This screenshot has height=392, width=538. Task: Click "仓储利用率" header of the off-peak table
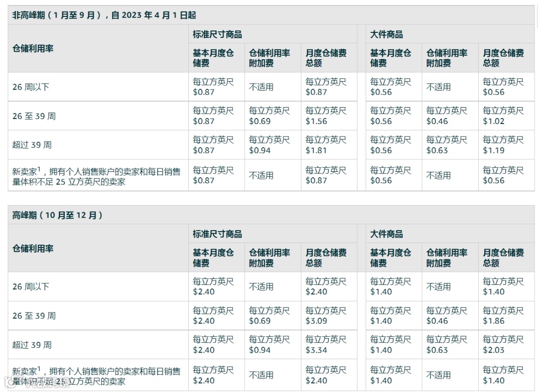pyautogui.click(x=33, y=48)
